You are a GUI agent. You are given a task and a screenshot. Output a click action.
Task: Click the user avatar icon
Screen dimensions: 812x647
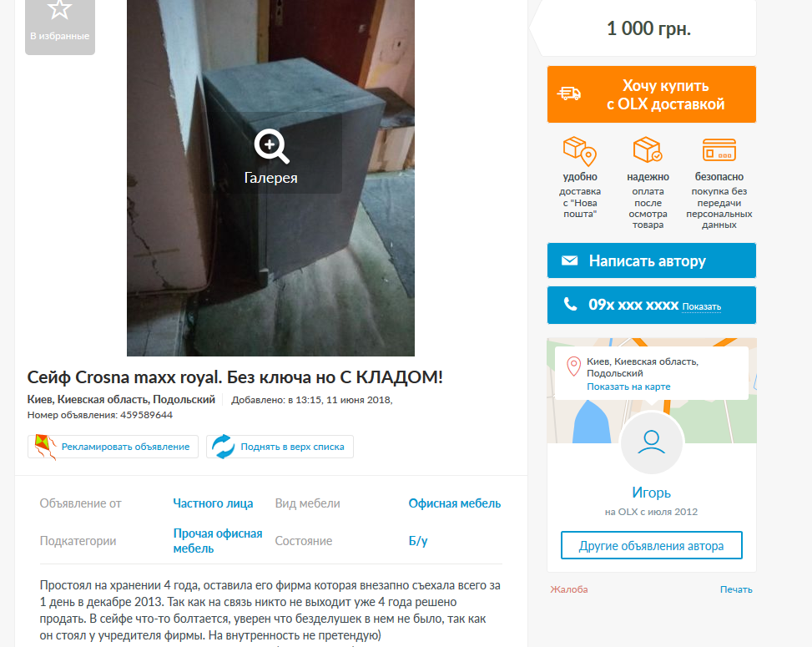652,442
